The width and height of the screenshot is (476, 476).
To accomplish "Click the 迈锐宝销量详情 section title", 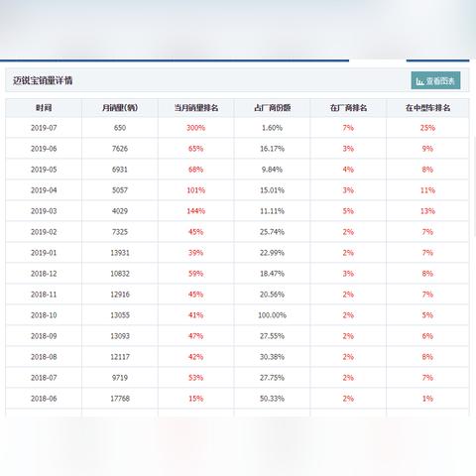I will [x=43, y=80].
